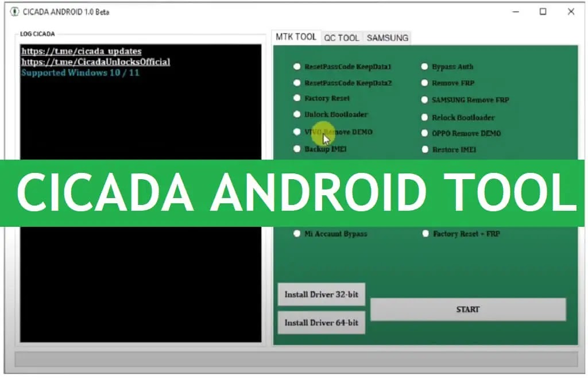Choose Mi Account Bypass radio option

[x=297, y=234]
